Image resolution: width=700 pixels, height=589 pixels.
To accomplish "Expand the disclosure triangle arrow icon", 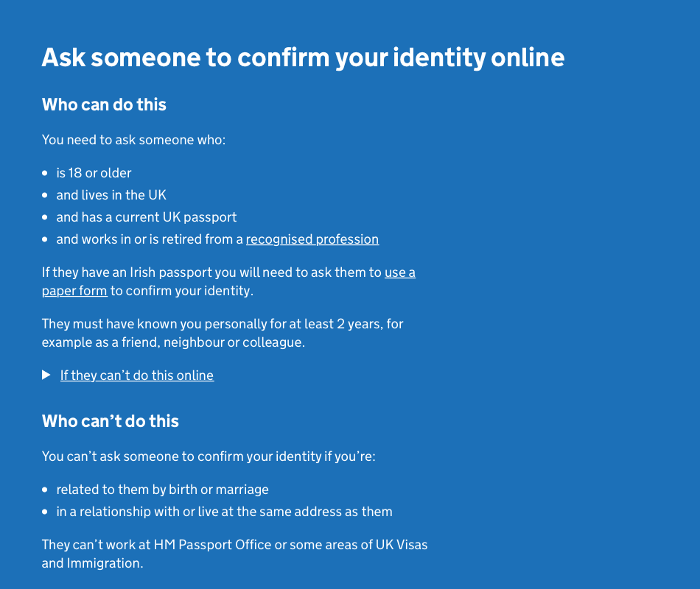I will (x=46, y=375).
